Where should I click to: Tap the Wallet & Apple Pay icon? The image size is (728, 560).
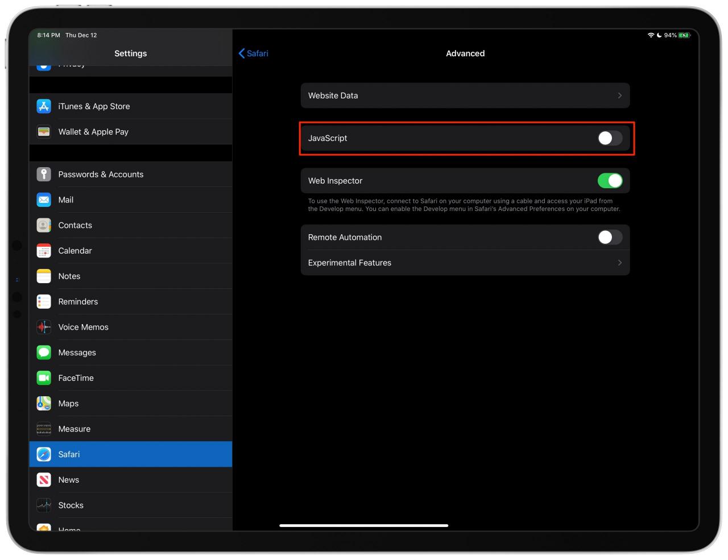44,132
